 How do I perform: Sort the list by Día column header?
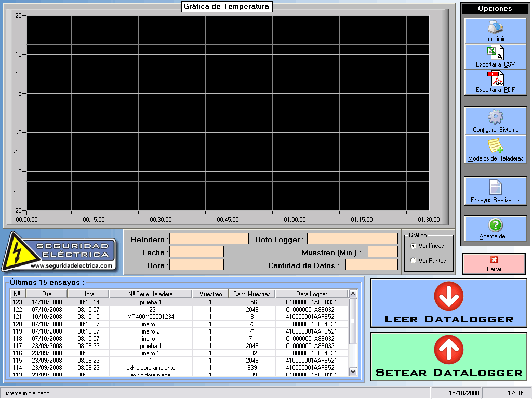tap(46, 294)
